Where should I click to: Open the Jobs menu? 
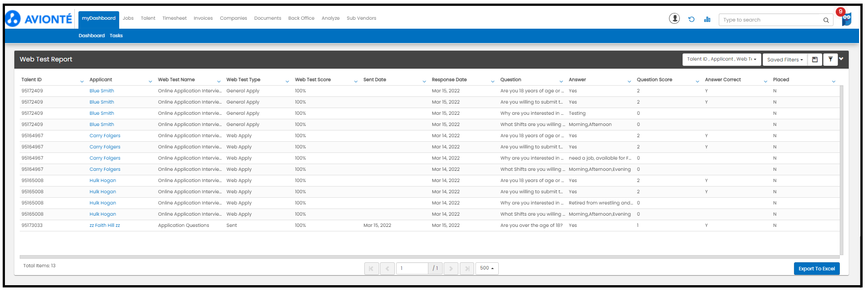(x=128, y=18)
